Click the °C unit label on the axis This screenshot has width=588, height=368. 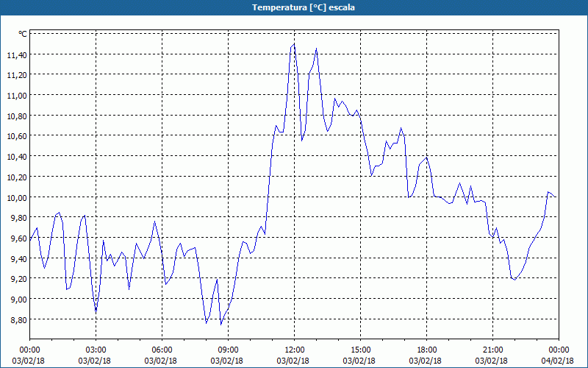pyautogui.click(x=23, y=34)
